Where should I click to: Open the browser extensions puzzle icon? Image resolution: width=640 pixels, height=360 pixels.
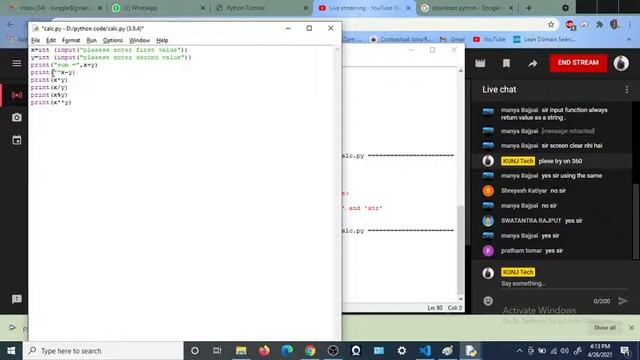click(x=599, y=25)
